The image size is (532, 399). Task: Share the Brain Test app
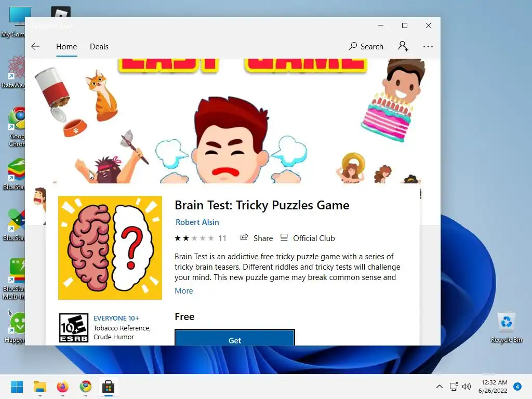tap(257, 238)
